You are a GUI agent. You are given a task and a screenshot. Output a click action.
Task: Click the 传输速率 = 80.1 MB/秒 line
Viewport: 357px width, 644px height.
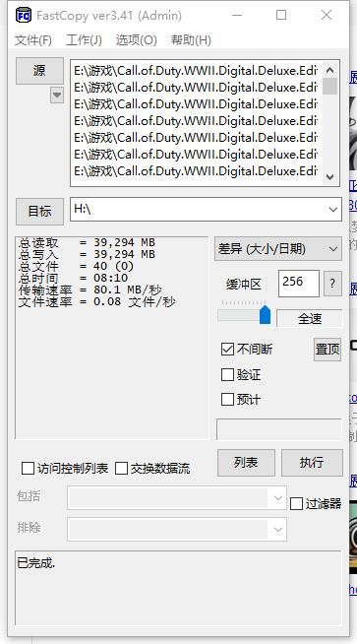click(x=89, y=290)
